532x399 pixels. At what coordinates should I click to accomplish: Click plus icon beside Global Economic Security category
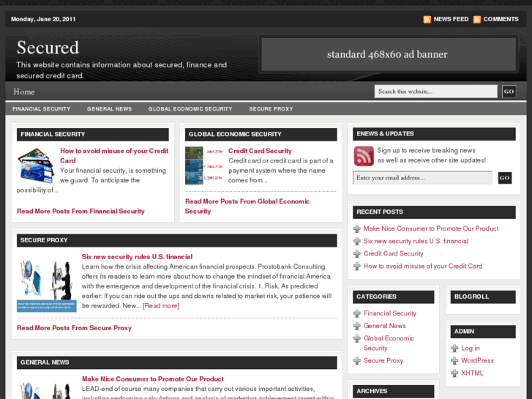point(356,338)
